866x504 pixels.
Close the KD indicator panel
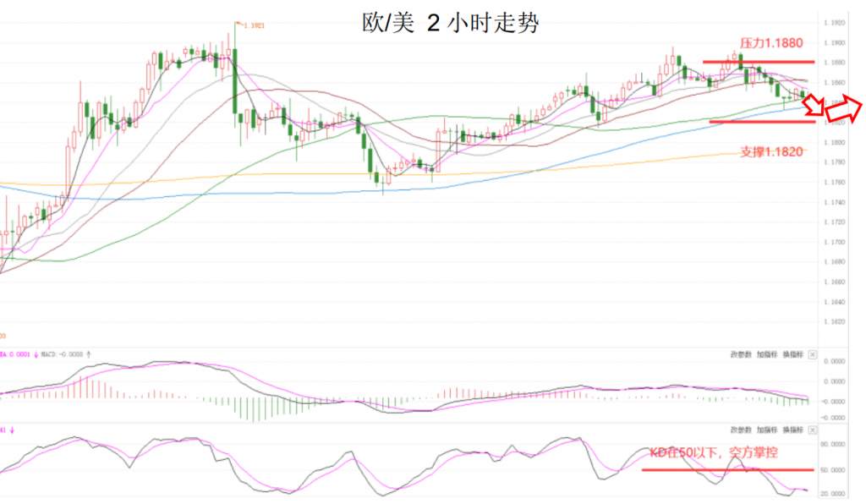coord(812,430)
